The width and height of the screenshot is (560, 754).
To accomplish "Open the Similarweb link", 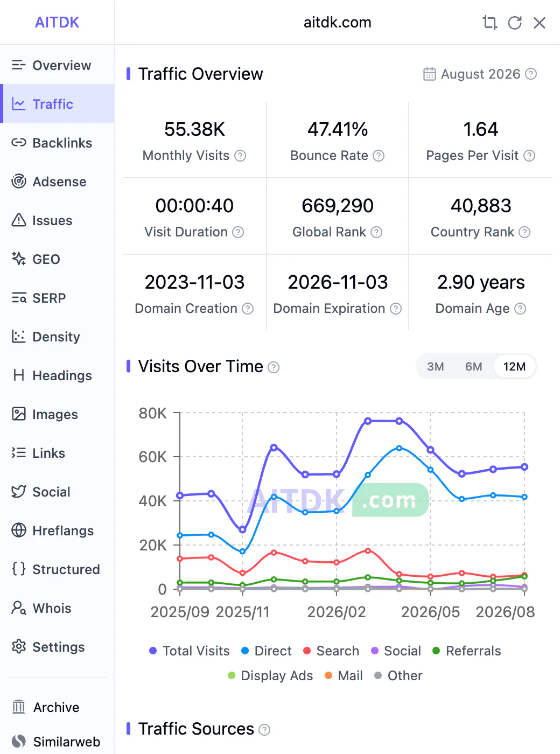I will pos(57,742).
